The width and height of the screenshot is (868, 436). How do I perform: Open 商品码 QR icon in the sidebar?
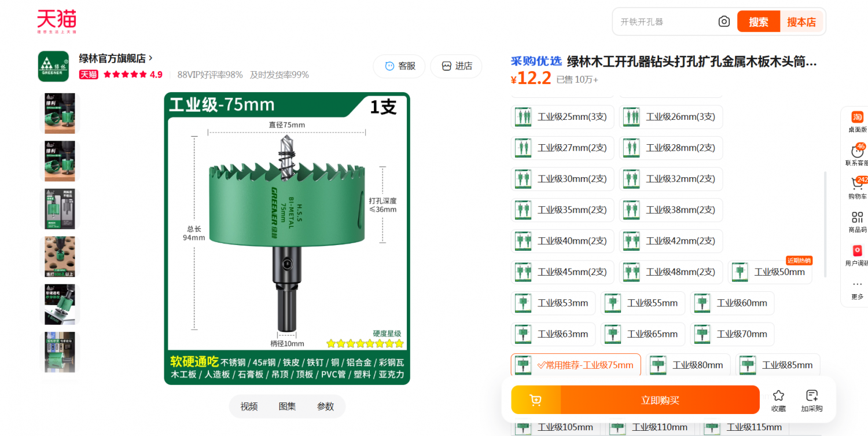(857, 222)
